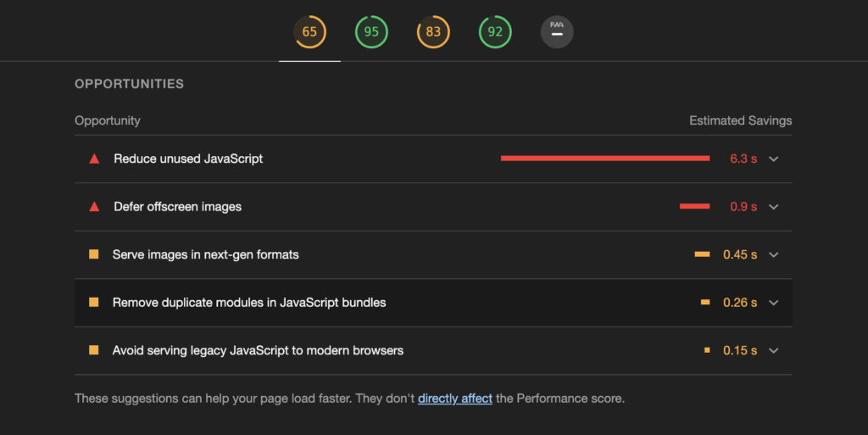Expand the Reduce unused JavaScript chevron
The width and height of the screenshot is (868, 435).
(774, 159)
